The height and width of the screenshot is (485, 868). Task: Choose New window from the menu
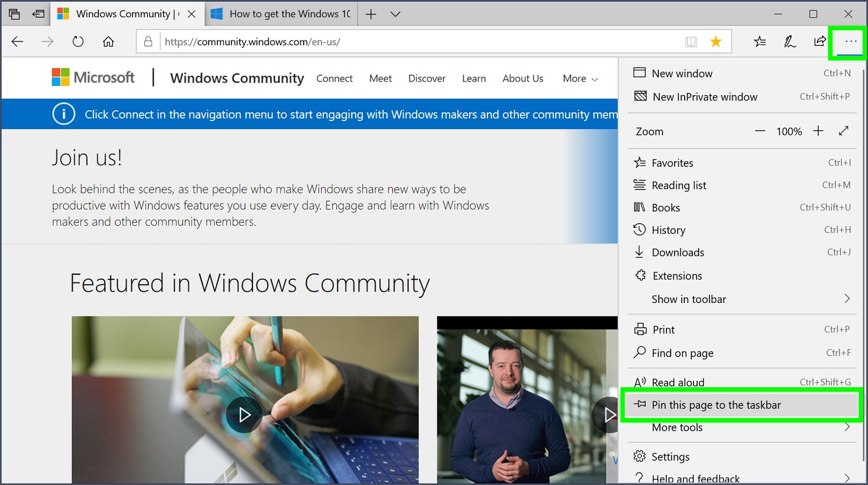pyautogui.click(x=742, y=73)
